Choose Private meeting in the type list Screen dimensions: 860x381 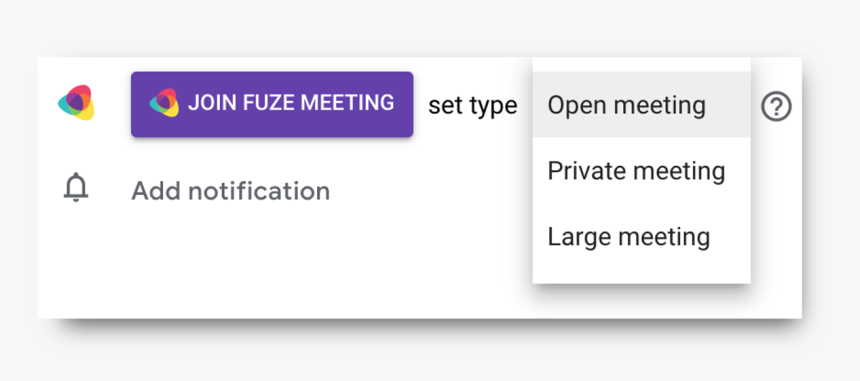tap(641, 170)
